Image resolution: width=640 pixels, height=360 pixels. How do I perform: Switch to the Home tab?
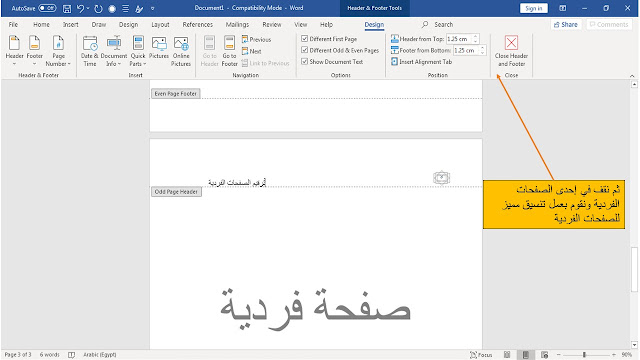(x=41, y=24)
